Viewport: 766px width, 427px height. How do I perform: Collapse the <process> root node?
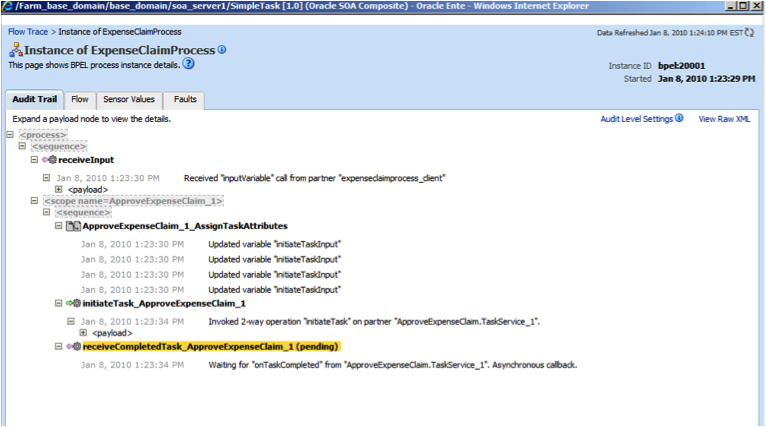coord(9,134)
